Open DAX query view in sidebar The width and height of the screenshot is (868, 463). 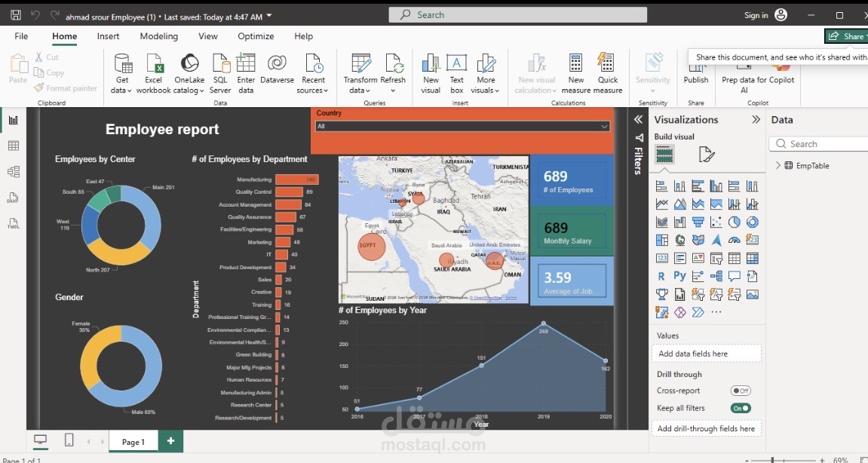[x=14, y=198]
